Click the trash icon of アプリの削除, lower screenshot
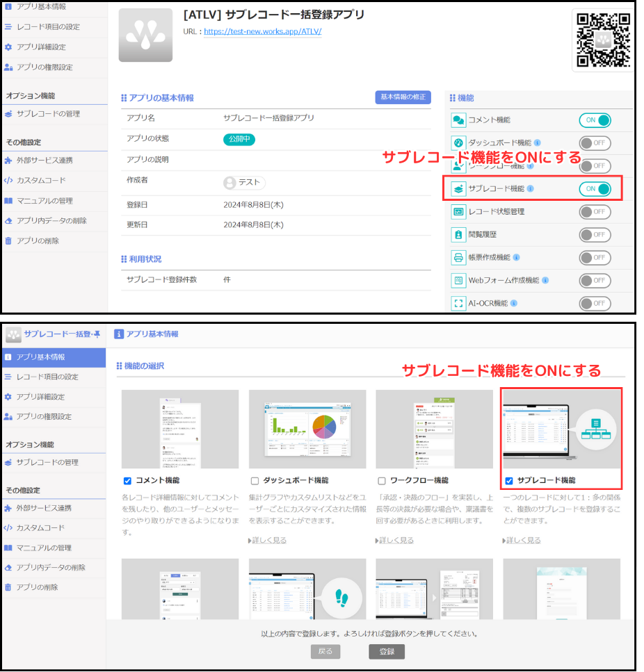644x672 pixels. pyautogui.click(x=8, y=588)
